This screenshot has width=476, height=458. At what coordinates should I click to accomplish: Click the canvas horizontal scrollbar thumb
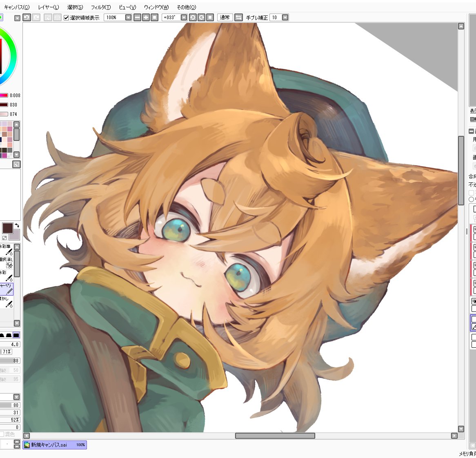pos(275,436)
